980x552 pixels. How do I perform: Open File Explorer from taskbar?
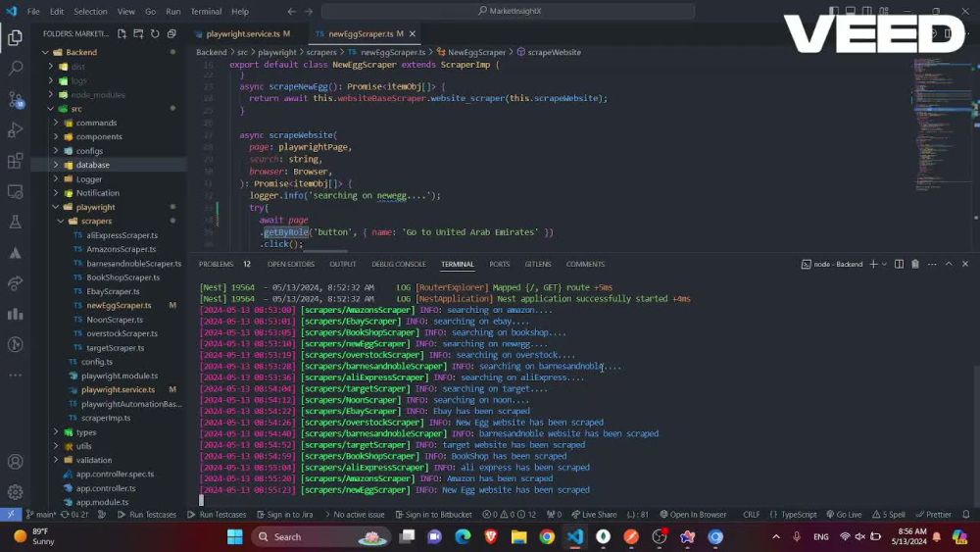tap(518, 536)
